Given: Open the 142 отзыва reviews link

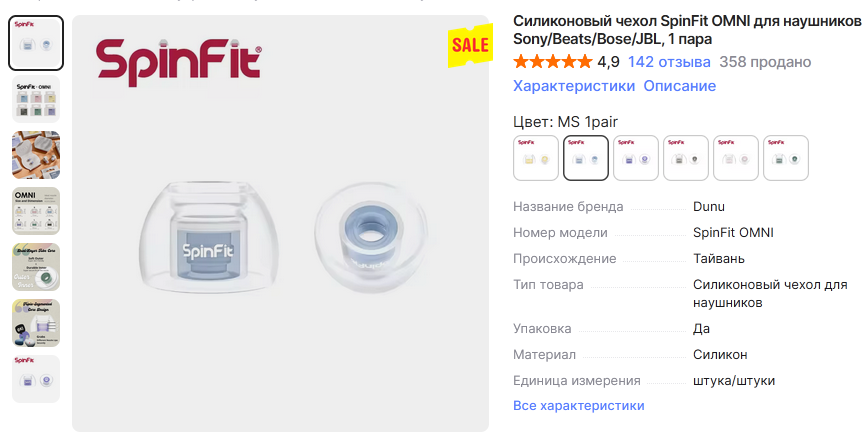Looking at the screenshot, I should click(x=669, y=62).
